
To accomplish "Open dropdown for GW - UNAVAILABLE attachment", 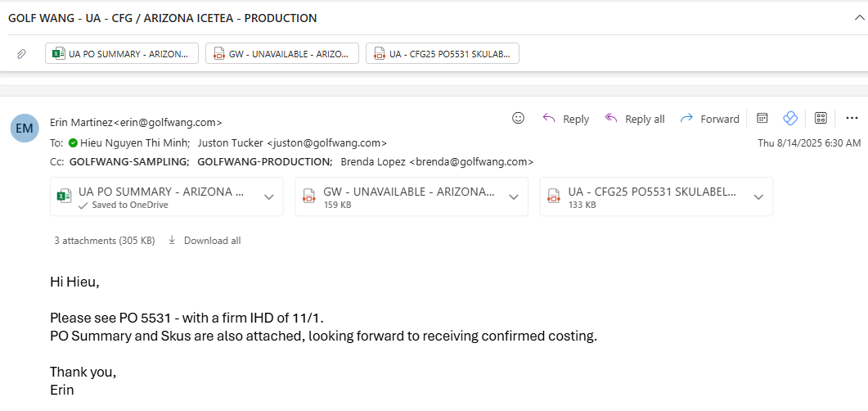I will [x=514, y=196].
